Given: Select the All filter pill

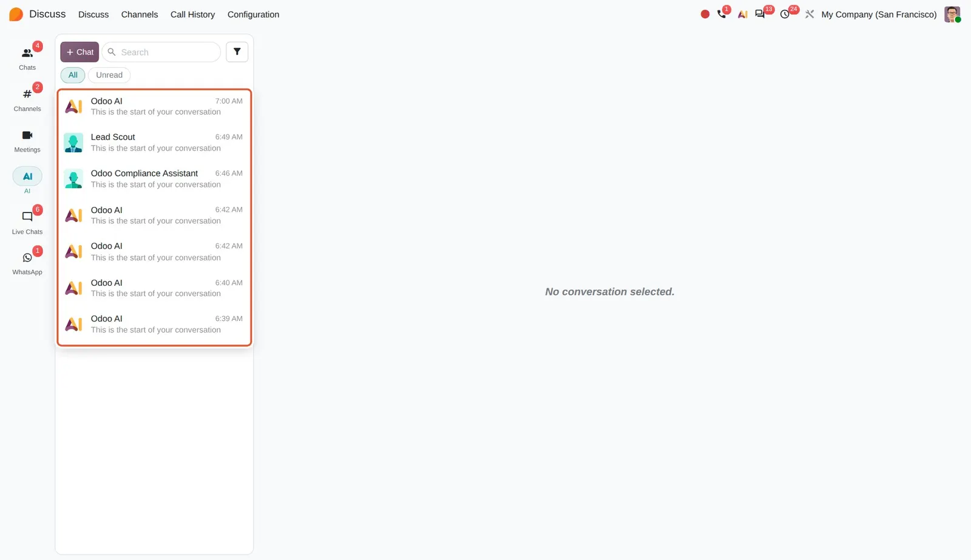Looking at the screenshot, I should [73, 75].
